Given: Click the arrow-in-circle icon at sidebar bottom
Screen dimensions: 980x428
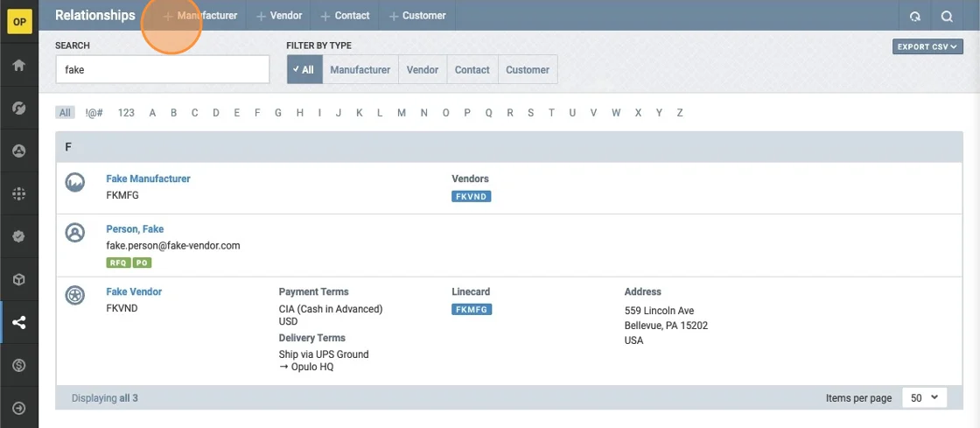Looking at the screenshot, I should click(18, 408).
